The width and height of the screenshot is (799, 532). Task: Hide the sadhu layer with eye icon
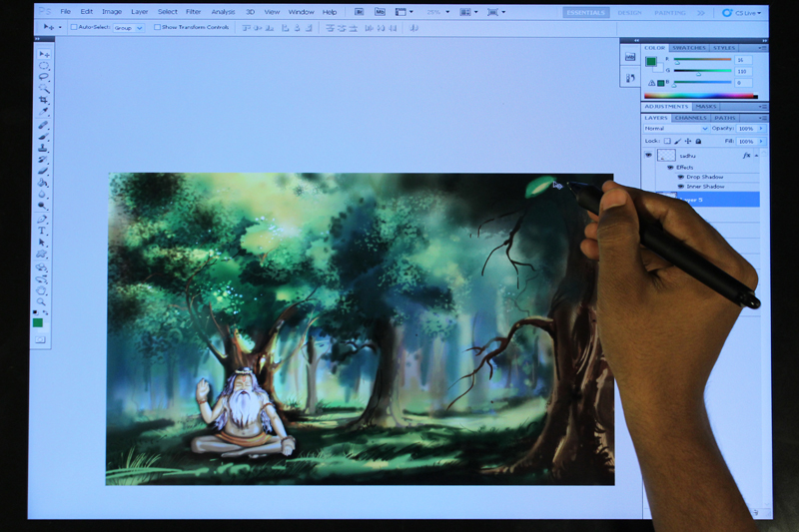point(648,156)
